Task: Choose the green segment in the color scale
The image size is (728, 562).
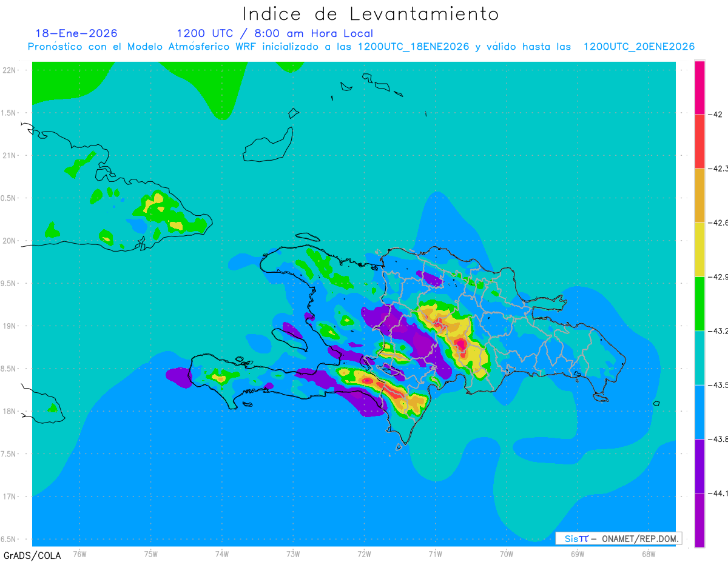Action: [x=699, y=303]
